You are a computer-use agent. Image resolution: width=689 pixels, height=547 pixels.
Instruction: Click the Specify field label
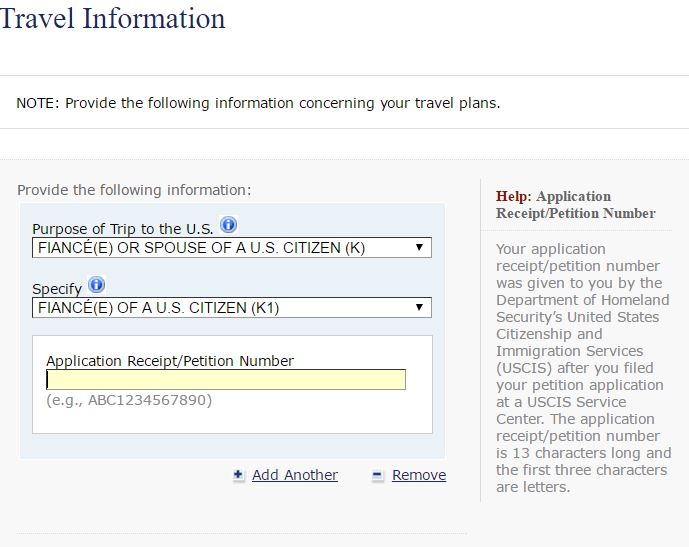[57, 289]
